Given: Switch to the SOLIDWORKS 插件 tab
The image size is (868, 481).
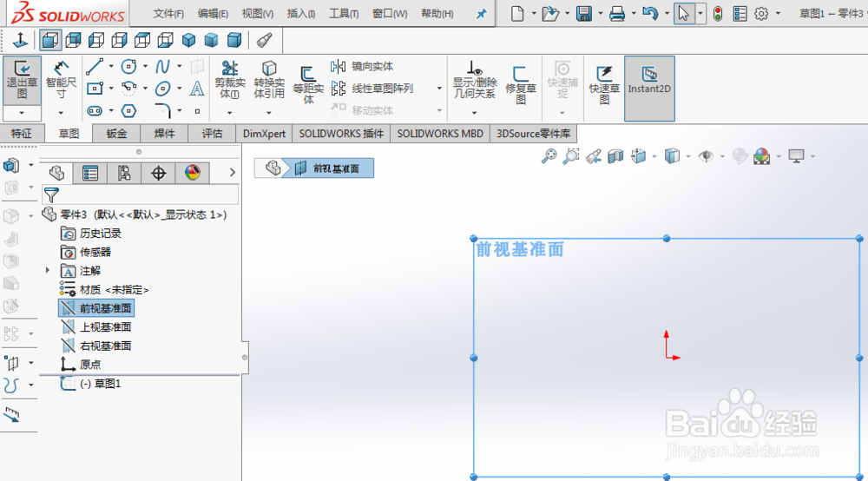Looking at the screenshot, I should coord(341,134).
